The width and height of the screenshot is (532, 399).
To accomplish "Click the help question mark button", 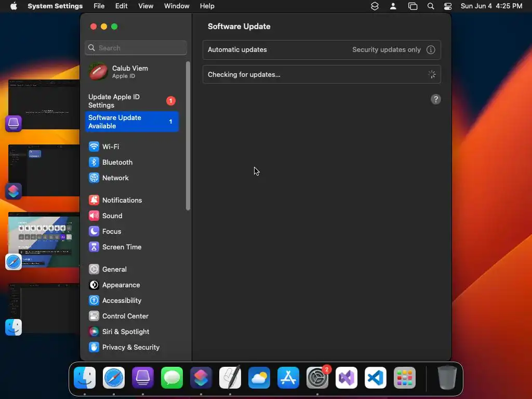I will [x=436, y=99].
